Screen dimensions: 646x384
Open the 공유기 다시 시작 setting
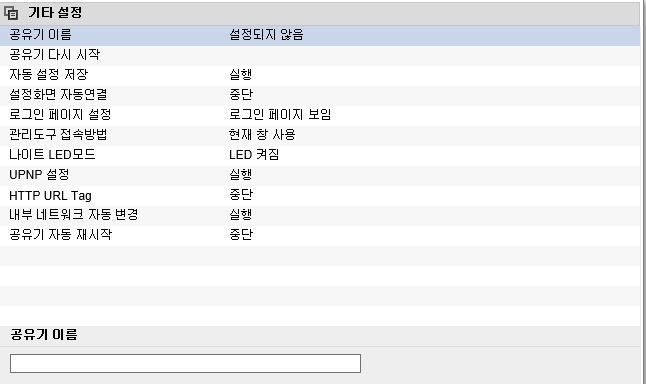click(x=320, y=55)
